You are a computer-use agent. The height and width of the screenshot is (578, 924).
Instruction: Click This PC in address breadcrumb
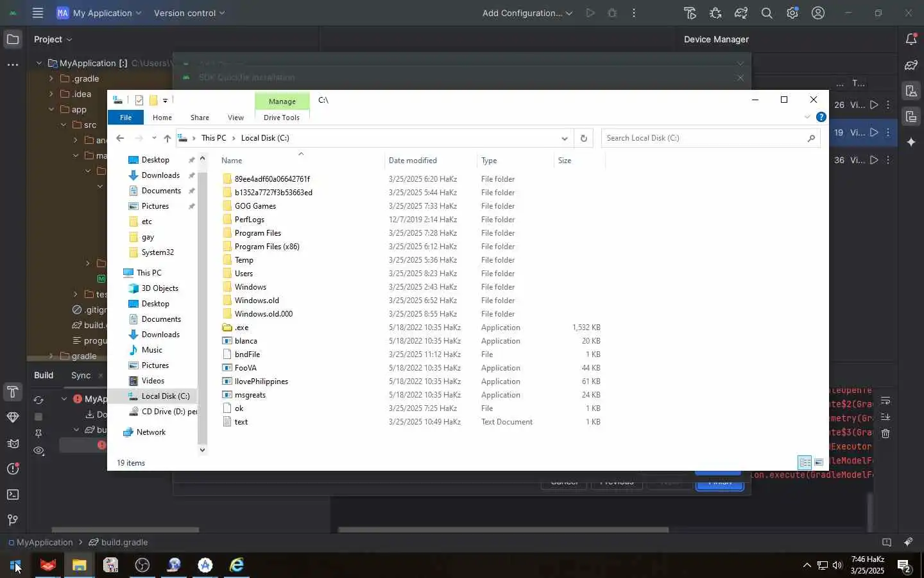coord(214,138)
